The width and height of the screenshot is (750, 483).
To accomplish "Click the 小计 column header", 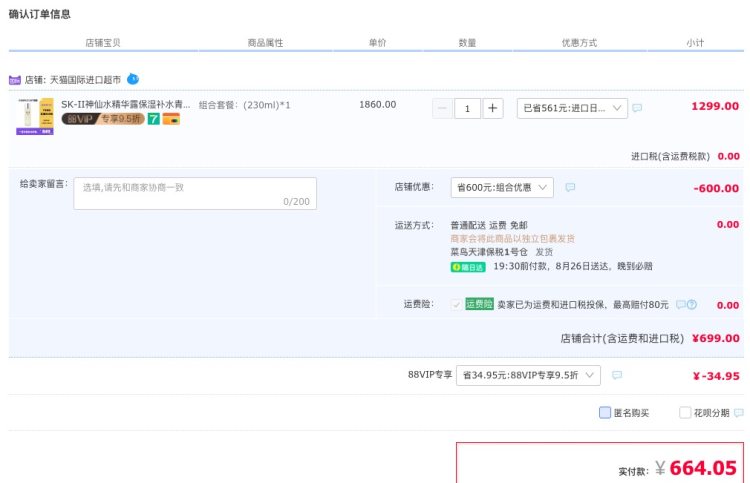I will coord(695,43).
